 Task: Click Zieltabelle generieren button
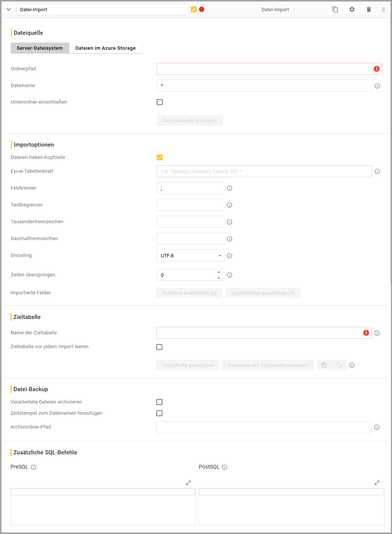(x=188, y=365)
